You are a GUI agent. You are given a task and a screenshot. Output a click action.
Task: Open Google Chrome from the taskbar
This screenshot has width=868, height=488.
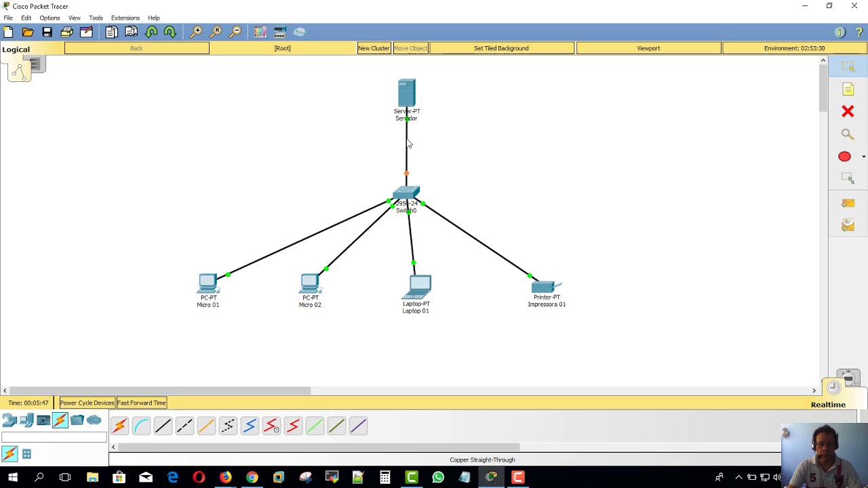click(x=252, y=477)
